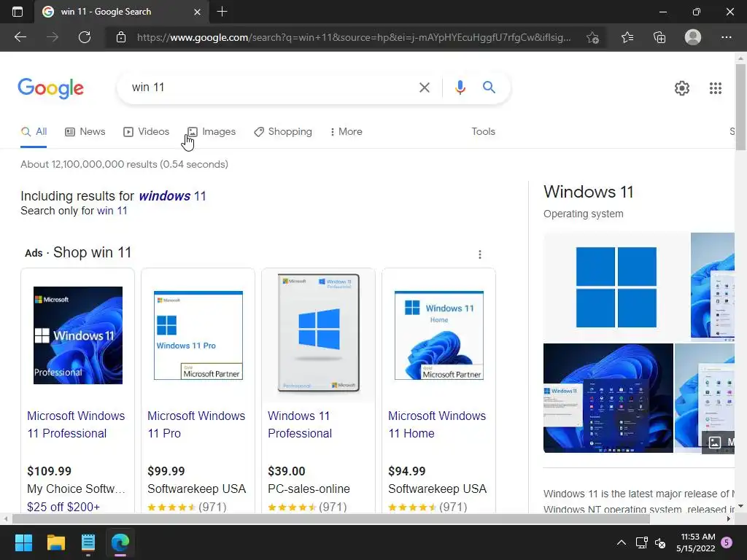Viewport: 747px width, 560px height.
Task: Open the Windows 11 desktop screenshot image
Action: point(608,398)
